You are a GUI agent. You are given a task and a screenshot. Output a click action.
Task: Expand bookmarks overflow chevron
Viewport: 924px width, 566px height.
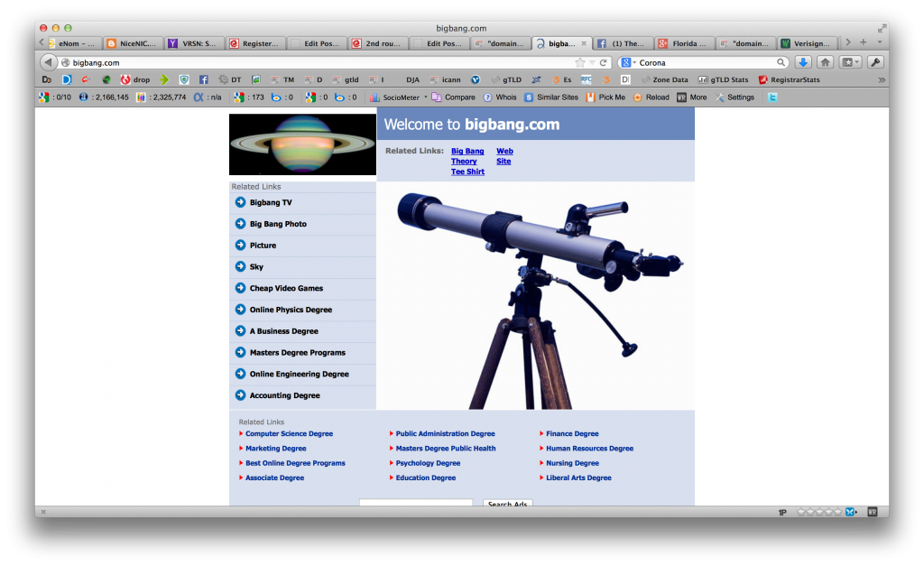882,79
